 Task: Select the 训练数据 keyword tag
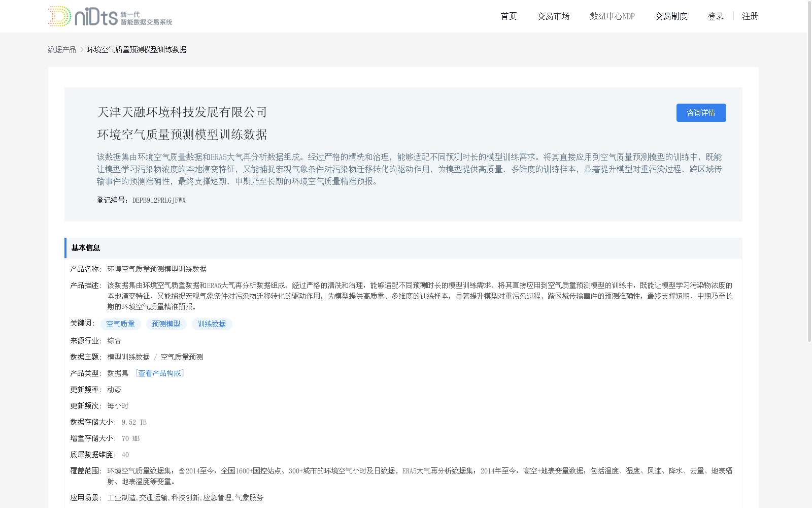coord(212,324)
